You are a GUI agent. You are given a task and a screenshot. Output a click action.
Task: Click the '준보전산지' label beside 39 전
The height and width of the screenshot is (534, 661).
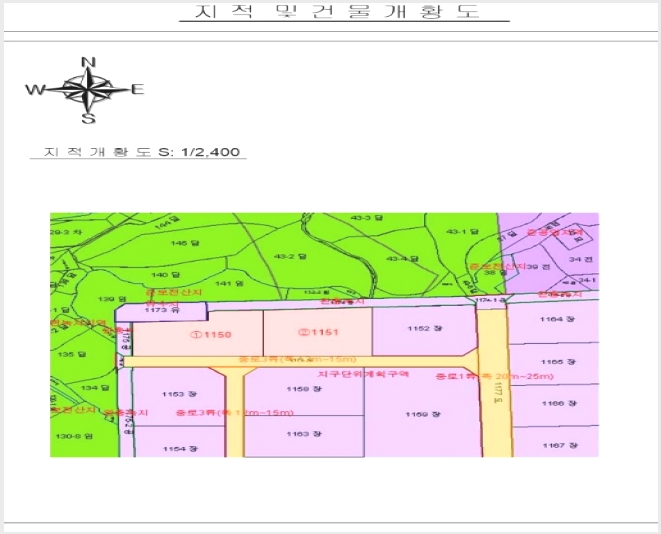coord(498,266)
